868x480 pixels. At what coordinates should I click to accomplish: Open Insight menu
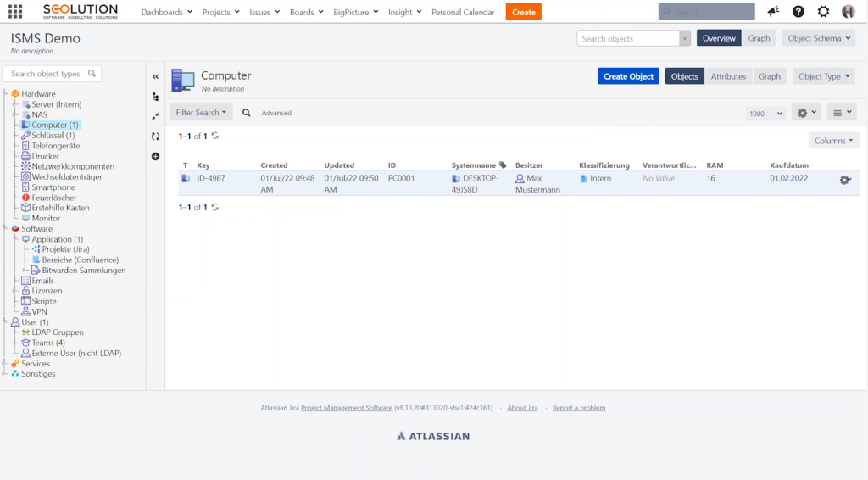point(404,12)
